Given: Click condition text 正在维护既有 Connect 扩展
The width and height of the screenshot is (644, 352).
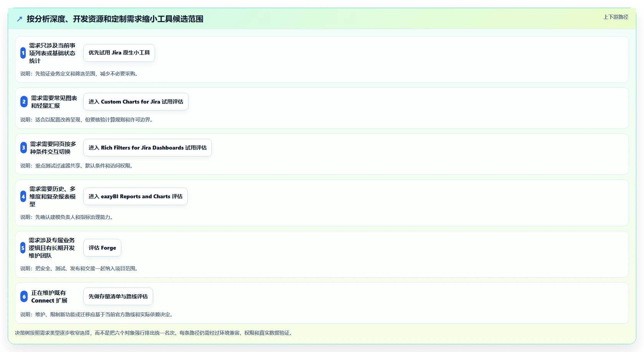Looking at the screenshot, I should 50,296.
